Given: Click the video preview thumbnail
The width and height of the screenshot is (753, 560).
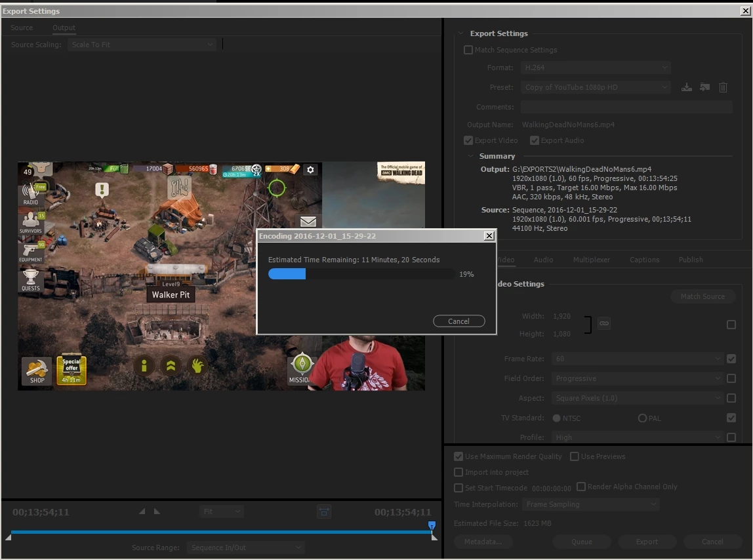Looking at the screenshot, I should coord(222,276).
